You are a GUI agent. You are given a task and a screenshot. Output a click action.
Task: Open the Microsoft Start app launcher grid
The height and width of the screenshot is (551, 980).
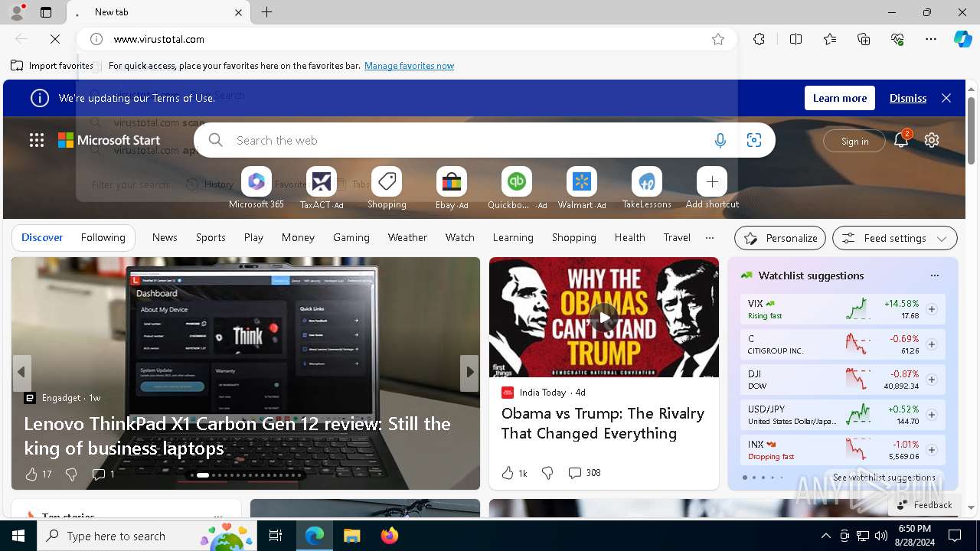[x=37, y=140]
